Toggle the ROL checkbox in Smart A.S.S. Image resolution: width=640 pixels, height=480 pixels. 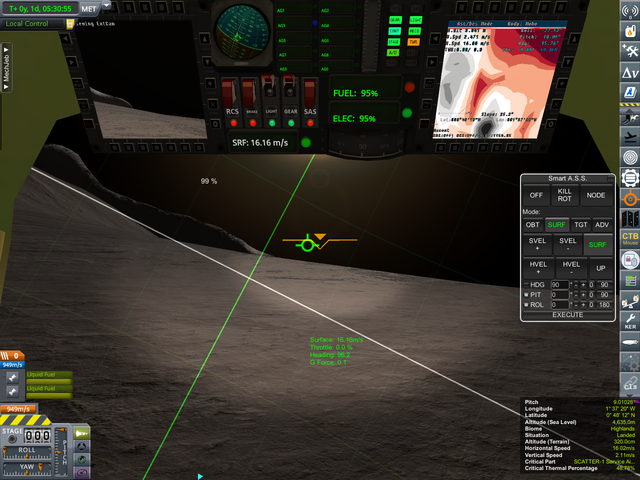(x=526, y=305)
